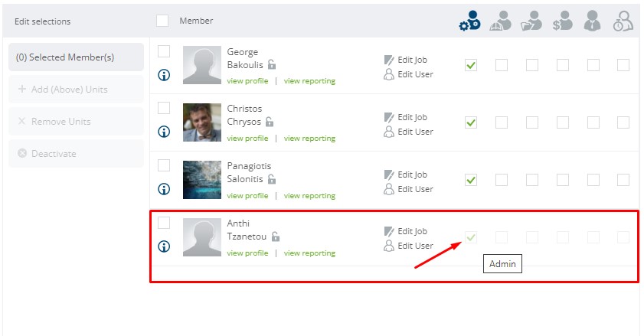This screenshot has height=336, width=644.
Task: Toggle the select-all Member checkbox
Action: click(x=162, y=21)
